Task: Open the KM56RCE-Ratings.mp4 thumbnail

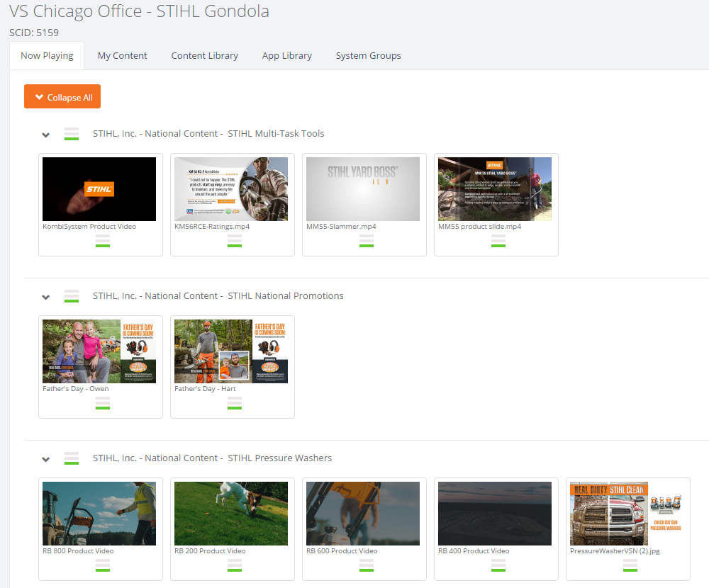Action: [x=231, y=189]
